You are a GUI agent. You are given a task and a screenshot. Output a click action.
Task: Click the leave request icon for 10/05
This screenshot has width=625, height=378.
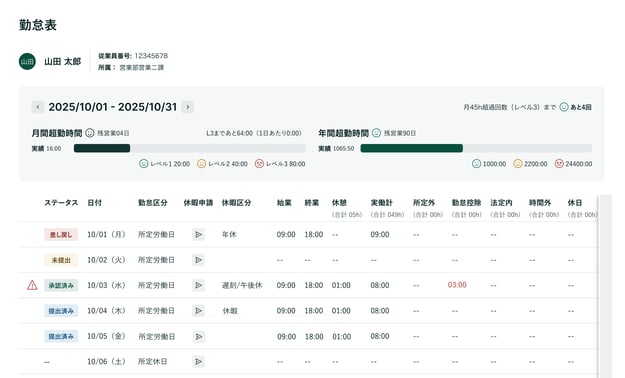click(x=199, y=337)
